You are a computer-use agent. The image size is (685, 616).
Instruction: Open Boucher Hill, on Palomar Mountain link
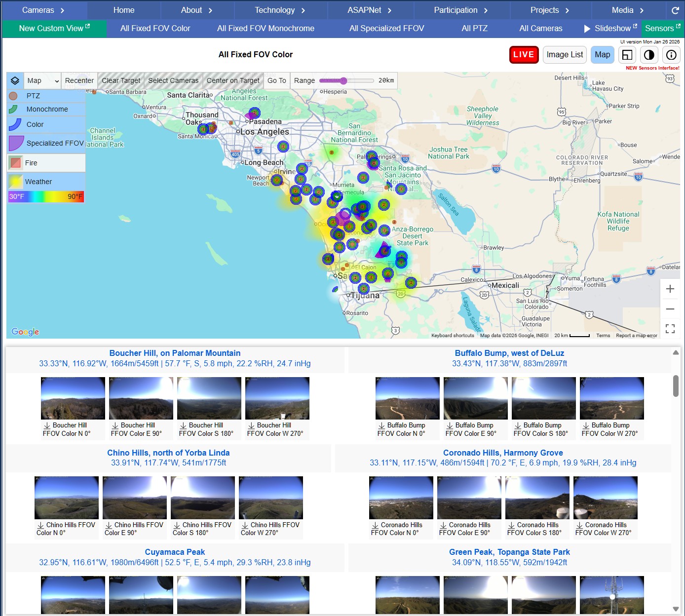(x=175, y=353)
